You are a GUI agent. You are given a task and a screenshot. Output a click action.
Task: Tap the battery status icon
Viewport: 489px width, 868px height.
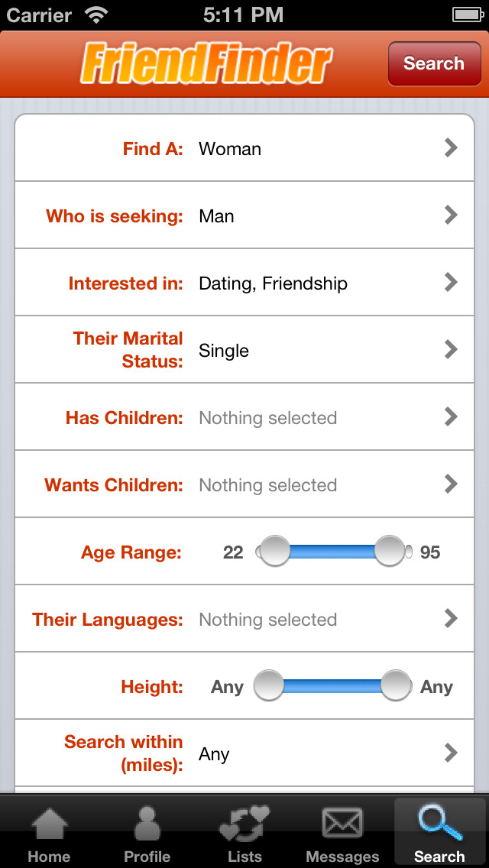point(466,15)
